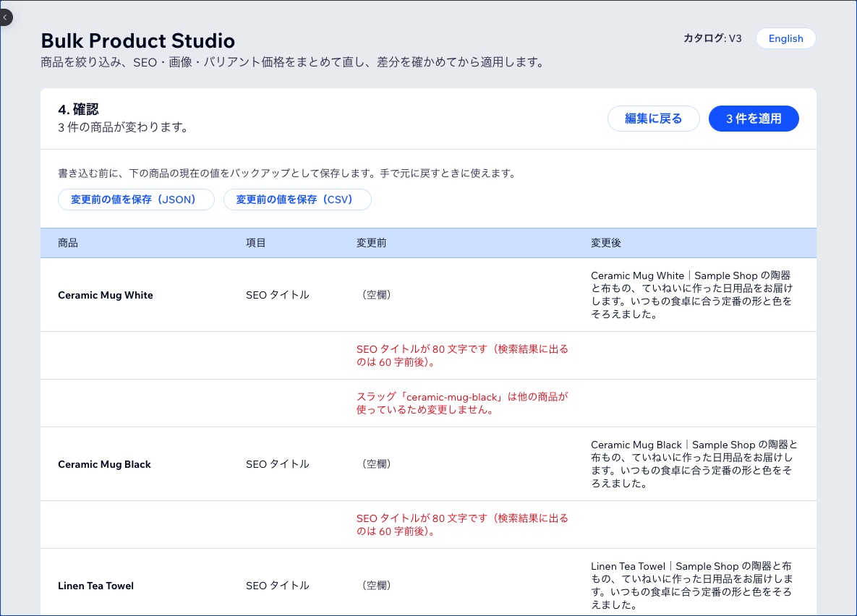Click the Ceramic Mug White product name
Viewport: 857px width, 616px height.
pyautogui.click(x=106, y=295)
